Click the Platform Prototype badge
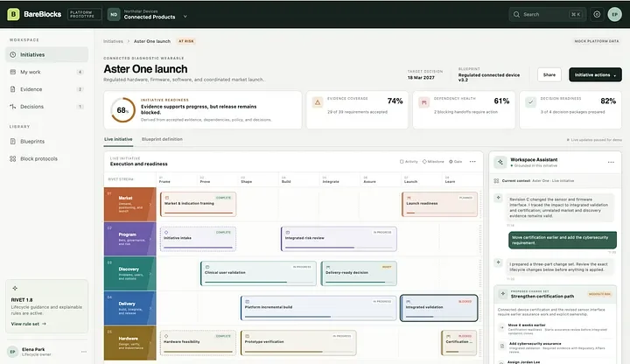 tap(84, 15)
